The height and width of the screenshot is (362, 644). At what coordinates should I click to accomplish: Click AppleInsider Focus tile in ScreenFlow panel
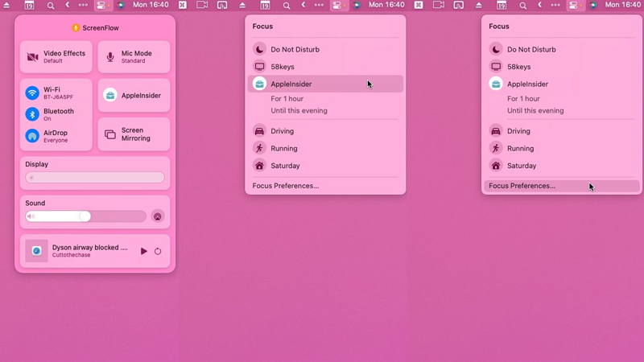click(134, 95)
